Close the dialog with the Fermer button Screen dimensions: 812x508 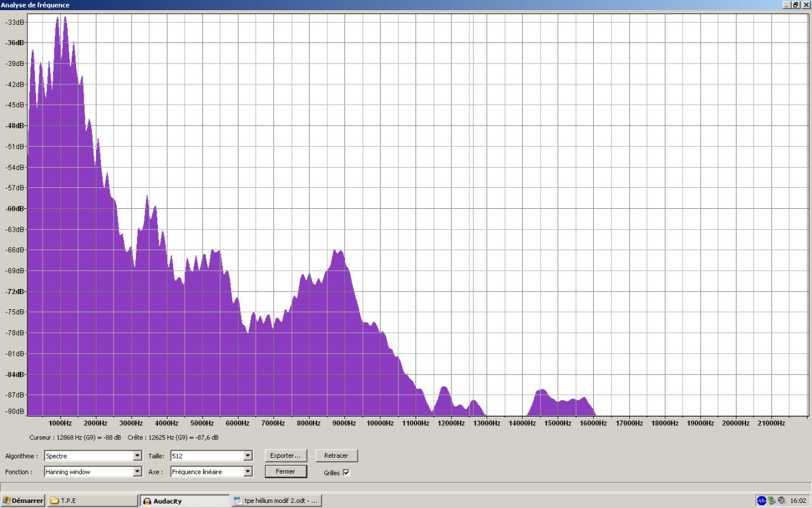pyautogui.click(x=285, y=472)
